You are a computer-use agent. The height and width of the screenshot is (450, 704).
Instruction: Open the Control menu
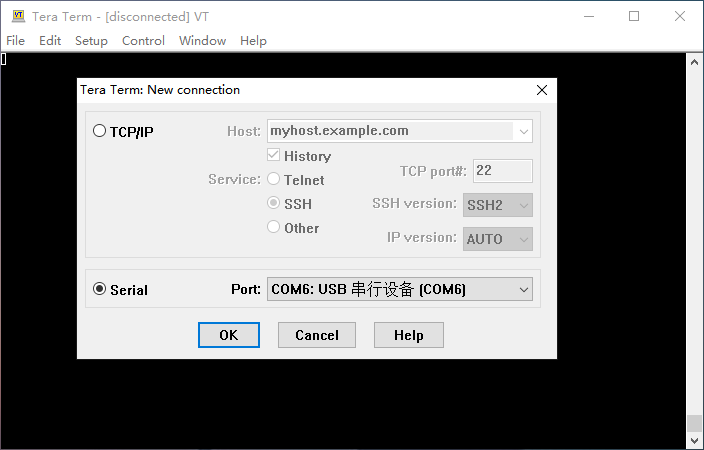(143, 41)
